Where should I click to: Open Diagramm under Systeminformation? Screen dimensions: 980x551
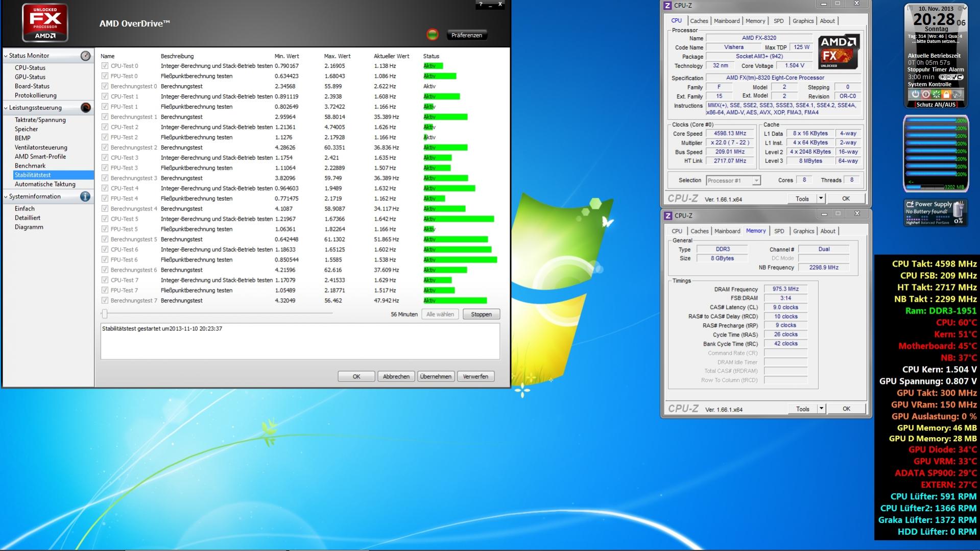[x=29, y=227]
